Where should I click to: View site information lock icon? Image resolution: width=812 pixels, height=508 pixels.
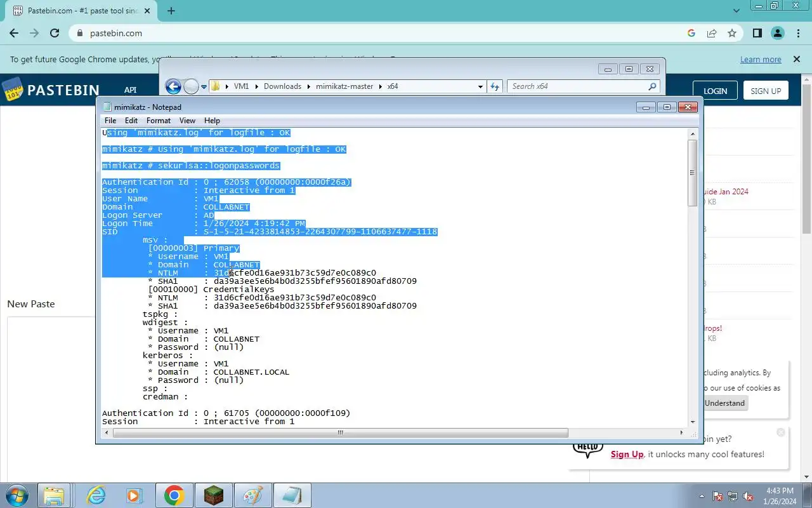[x=80, y=33]
